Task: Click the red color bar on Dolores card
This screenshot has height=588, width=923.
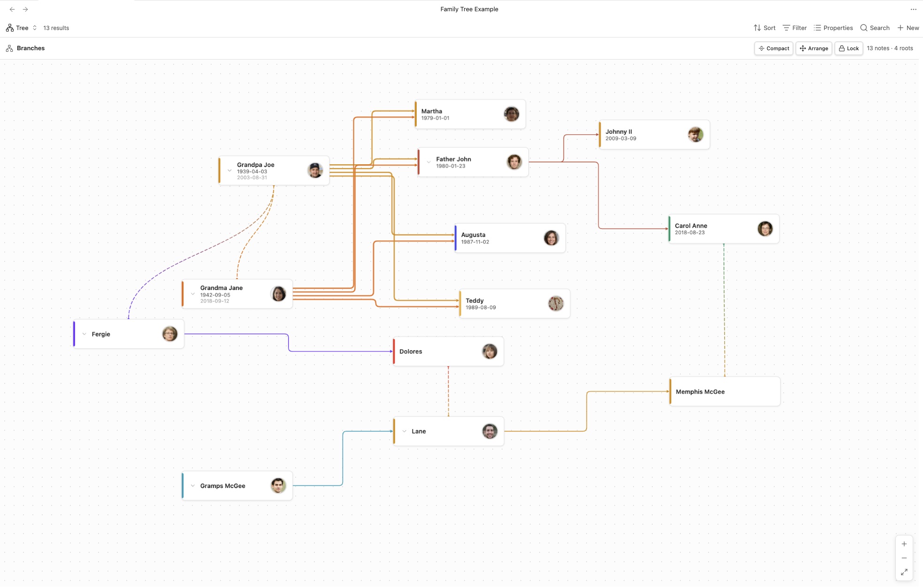Action: [394, 351]
